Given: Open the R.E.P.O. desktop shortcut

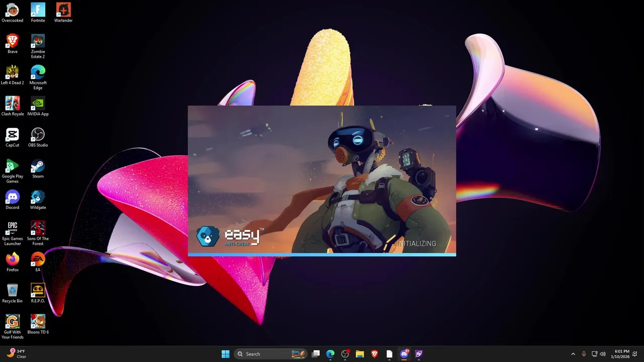Looking at the screenshot, I should 38,293.
